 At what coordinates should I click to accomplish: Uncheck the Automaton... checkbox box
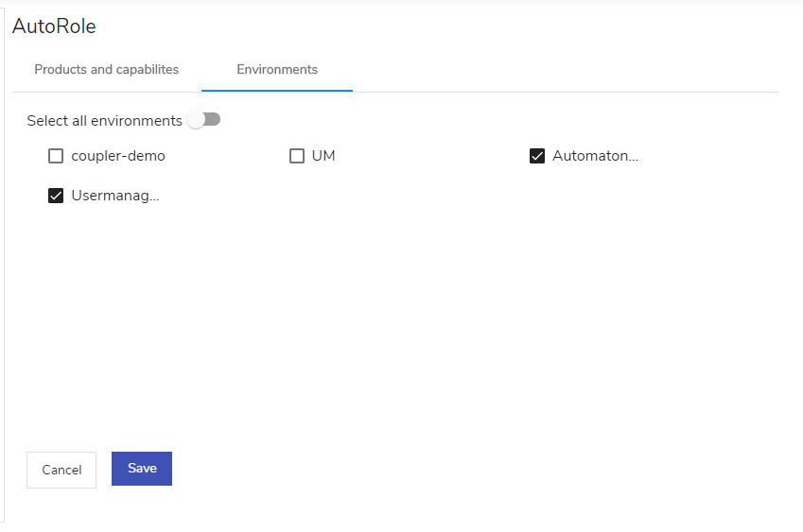537,156
